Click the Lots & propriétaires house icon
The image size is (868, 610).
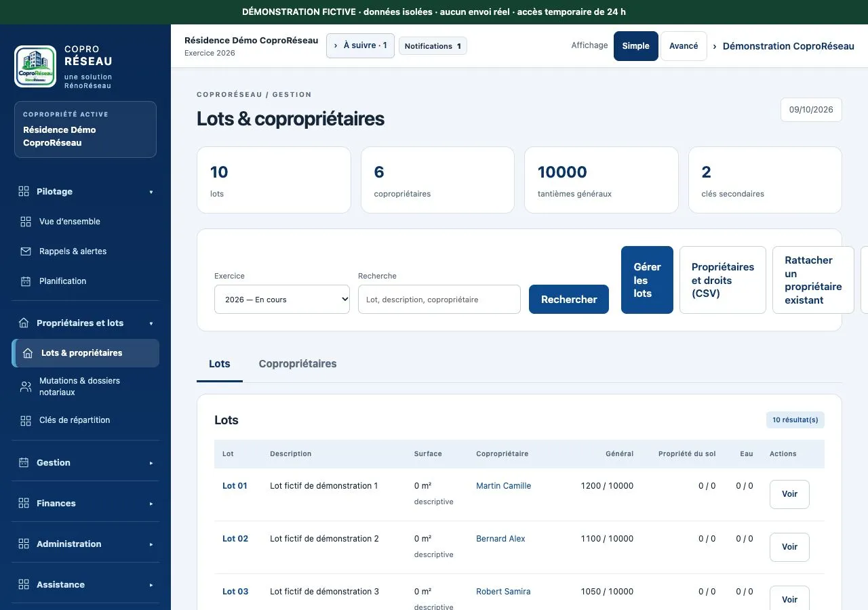(x=28, y=353)
